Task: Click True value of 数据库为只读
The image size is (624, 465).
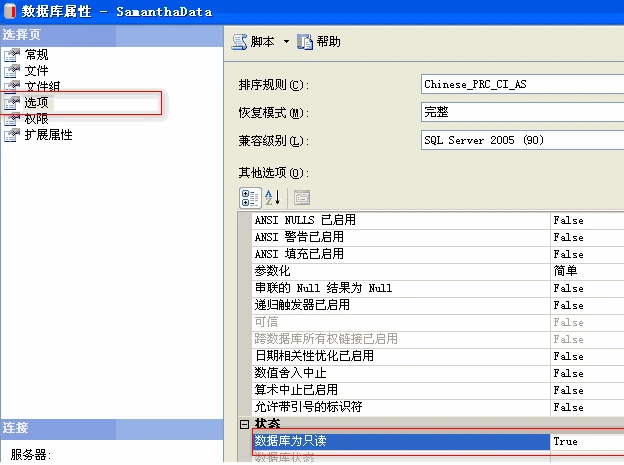Action: coord(566,442)
